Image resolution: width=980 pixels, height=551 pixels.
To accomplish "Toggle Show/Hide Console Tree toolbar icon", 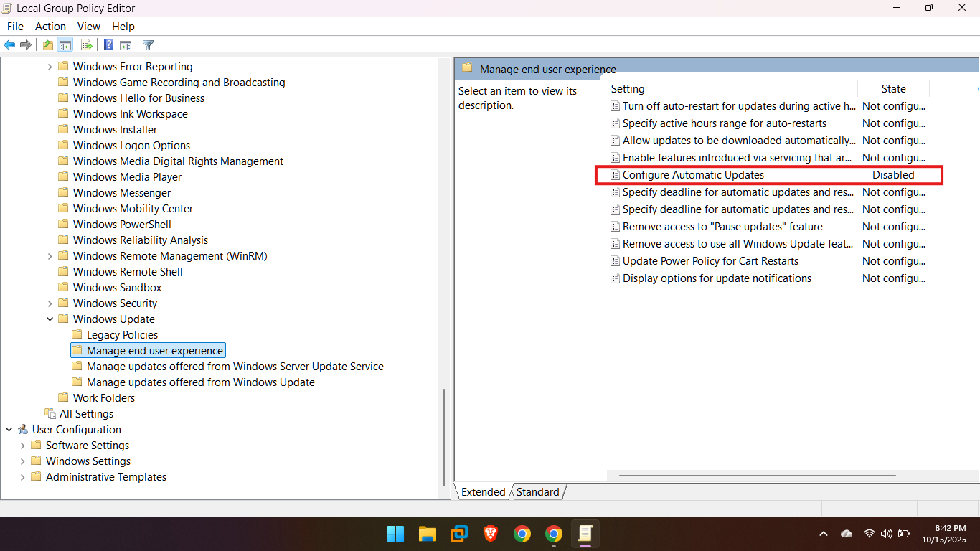I will (65, 45).
